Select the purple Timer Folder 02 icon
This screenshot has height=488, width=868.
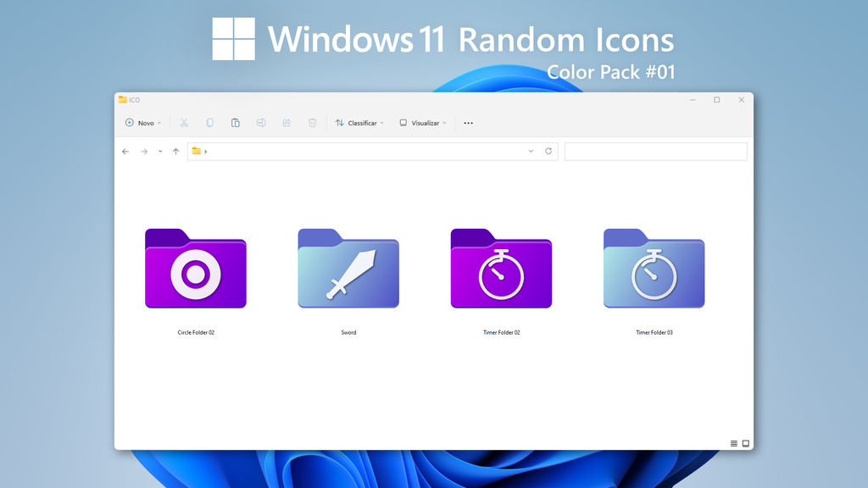pyautogui.click(x=501, y=269)
